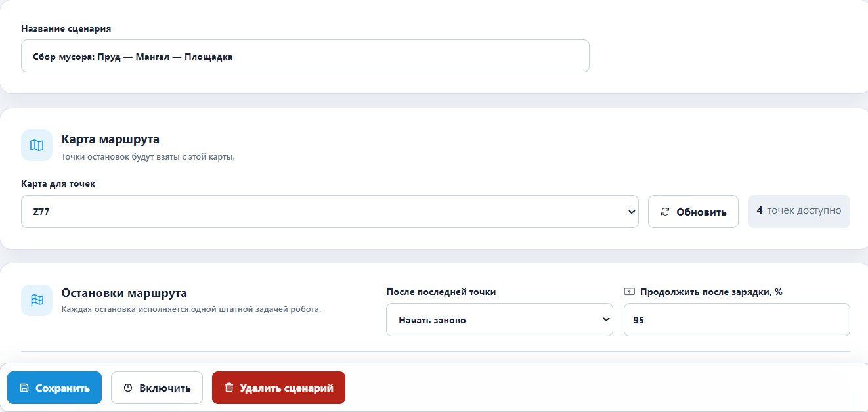
Task: Click the battery icon near Продолжить после зарядки
Action: pos(630,292)
